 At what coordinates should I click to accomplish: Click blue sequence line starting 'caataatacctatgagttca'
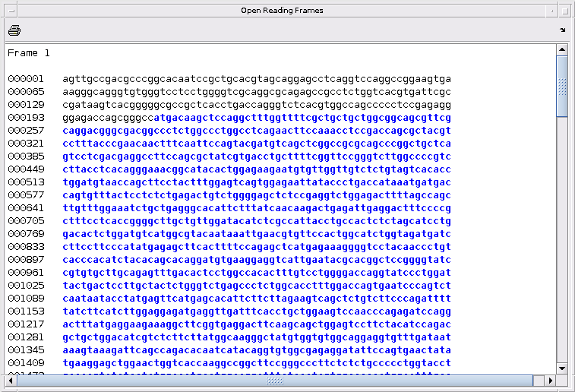point(257,298)
